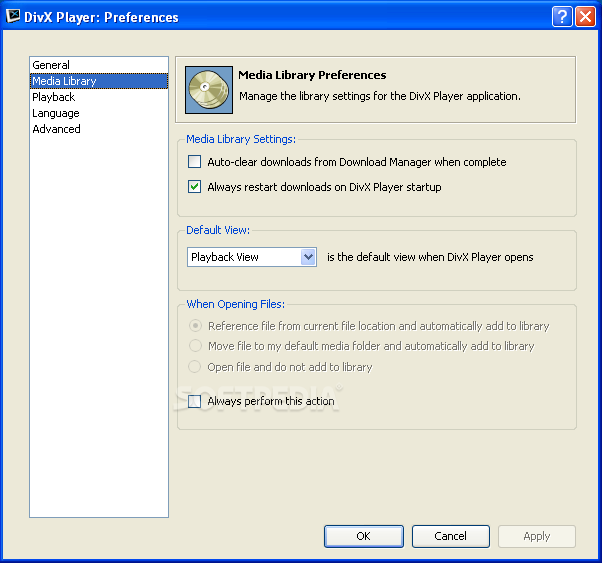The image size is (602, 563).
Task: Click the DivX Player title bar icon
Action: point(13,16)
